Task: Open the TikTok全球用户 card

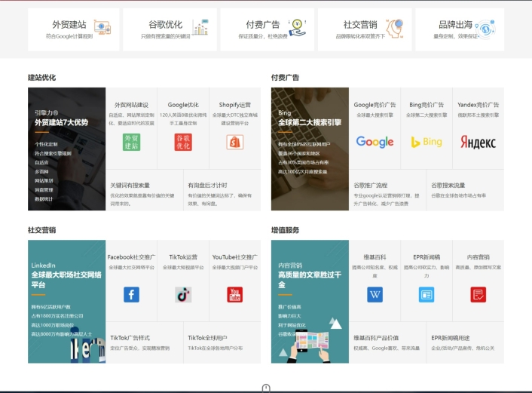Action: click(222, 342)
